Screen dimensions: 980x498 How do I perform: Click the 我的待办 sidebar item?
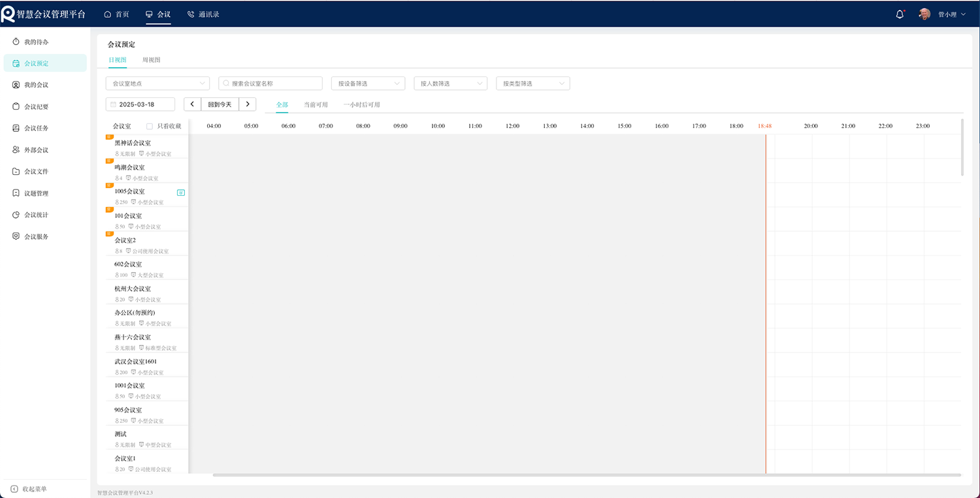click(36, 42)
